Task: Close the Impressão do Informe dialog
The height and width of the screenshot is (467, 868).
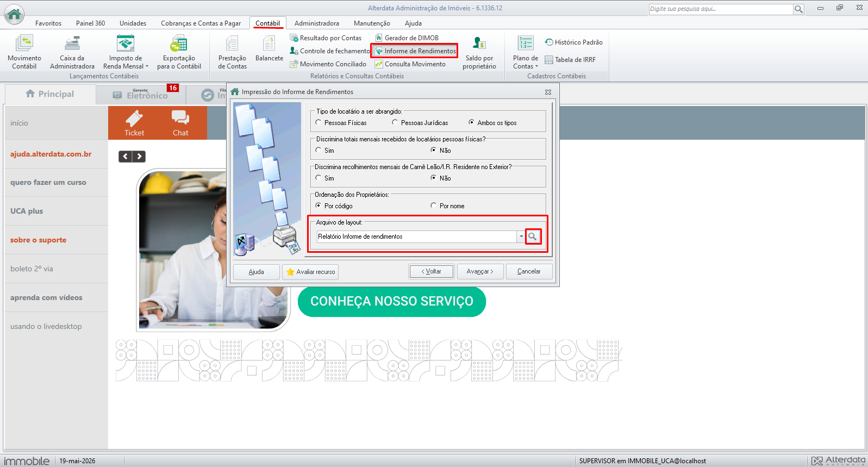Action: tap(548, 92)
